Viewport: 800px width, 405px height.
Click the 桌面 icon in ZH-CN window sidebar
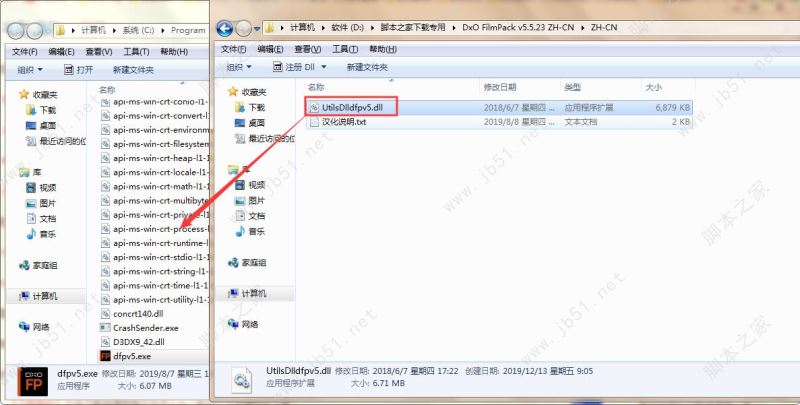[x=240, y=123]
